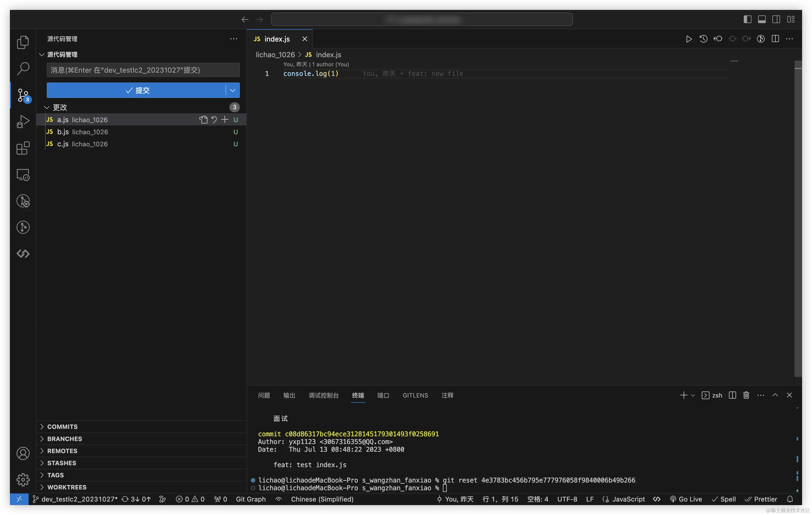Discard changes on a.js with revert icon

(x=214, y=119)
